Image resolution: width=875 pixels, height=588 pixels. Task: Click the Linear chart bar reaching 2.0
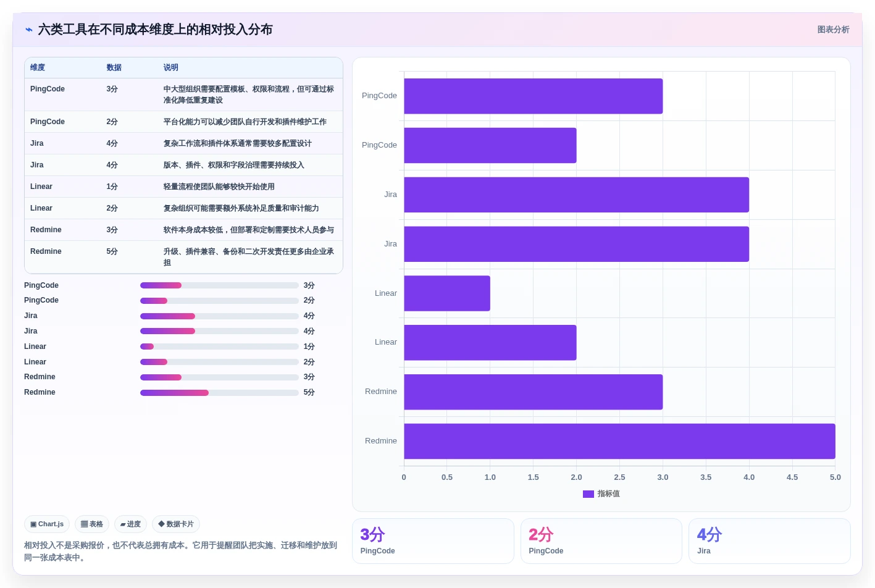(490, 343)
